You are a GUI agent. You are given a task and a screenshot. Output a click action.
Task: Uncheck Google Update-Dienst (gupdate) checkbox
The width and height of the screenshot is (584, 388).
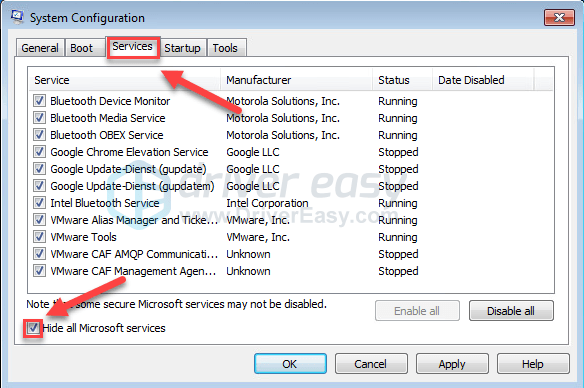pyautogui.click(x=39, y=169)
